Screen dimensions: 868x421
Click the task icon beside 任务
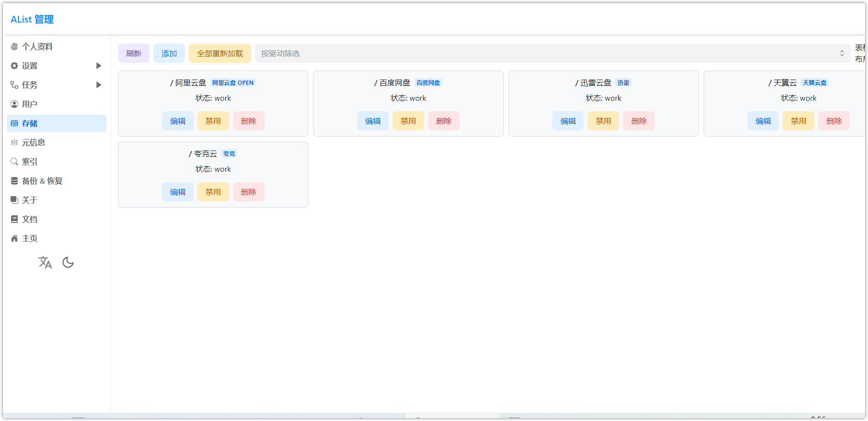pyautogui.click(x=14, y=85)
